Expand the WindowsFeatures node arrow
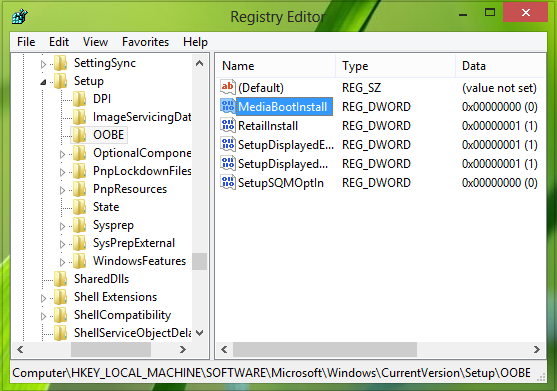Screen dimensions: 557x391 point(63,262)
